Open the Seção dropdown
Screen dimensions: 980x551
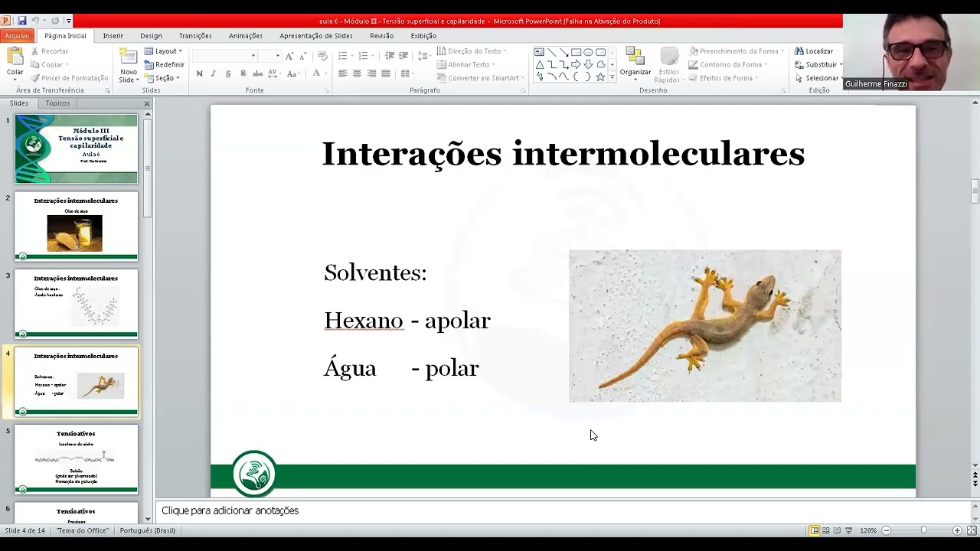(x=162, y=78)
